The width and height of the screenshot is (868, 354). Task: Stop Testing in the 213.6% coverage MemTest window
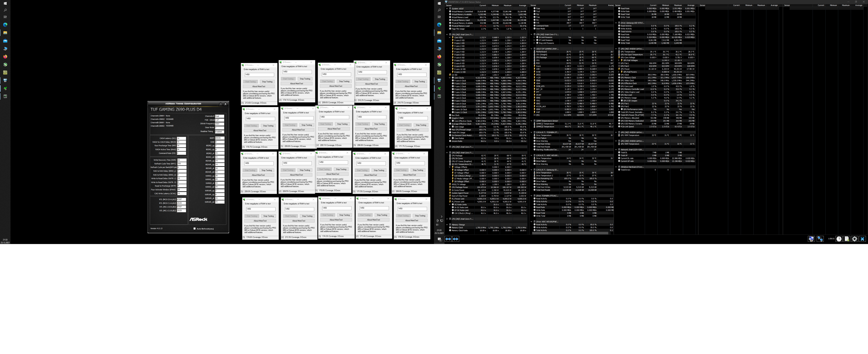(267, 82)
